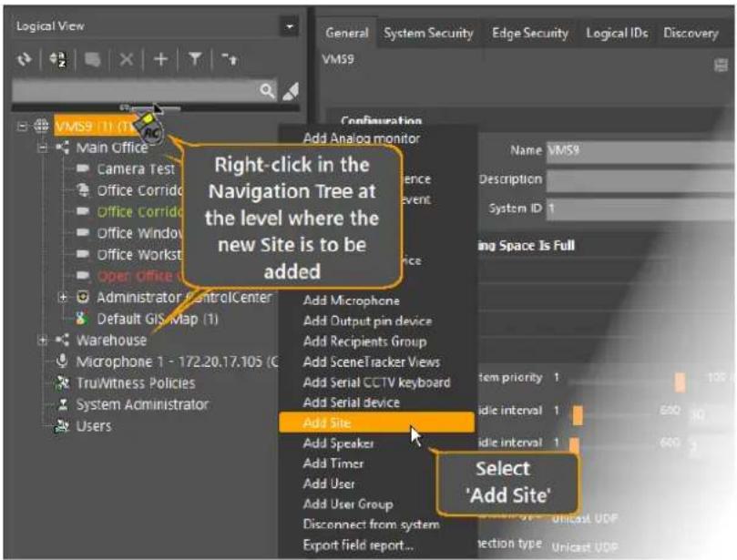
Task: Choose Add Output pin device
Action: 367,321
